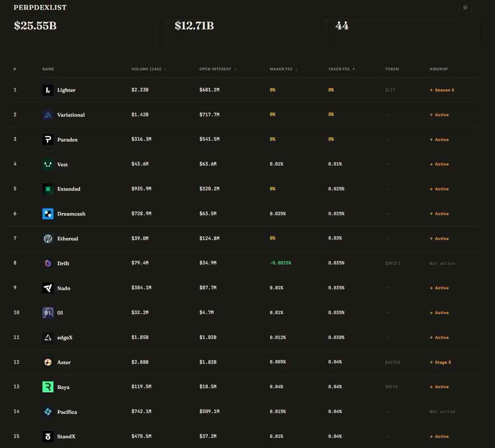
Task: Click the Pacifica logo icon
Action: pyautogui.click(x=48, y=412)
